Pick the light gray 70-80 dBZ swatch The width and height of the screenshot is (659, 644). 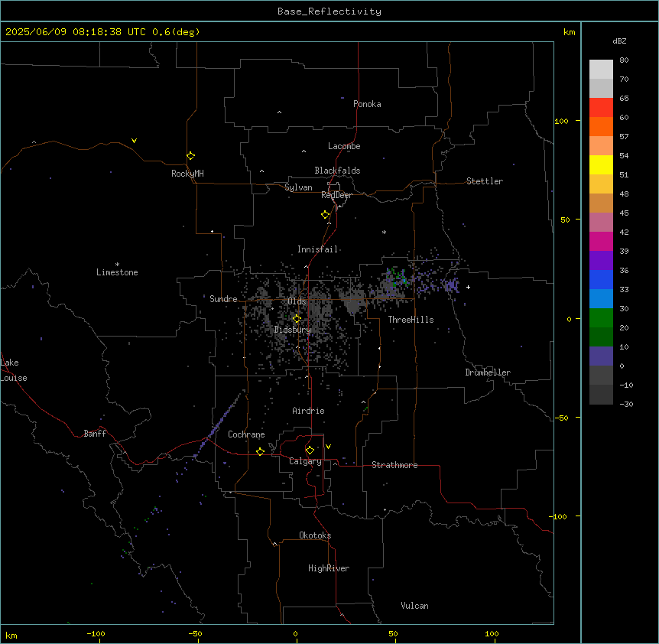point(601,70)
